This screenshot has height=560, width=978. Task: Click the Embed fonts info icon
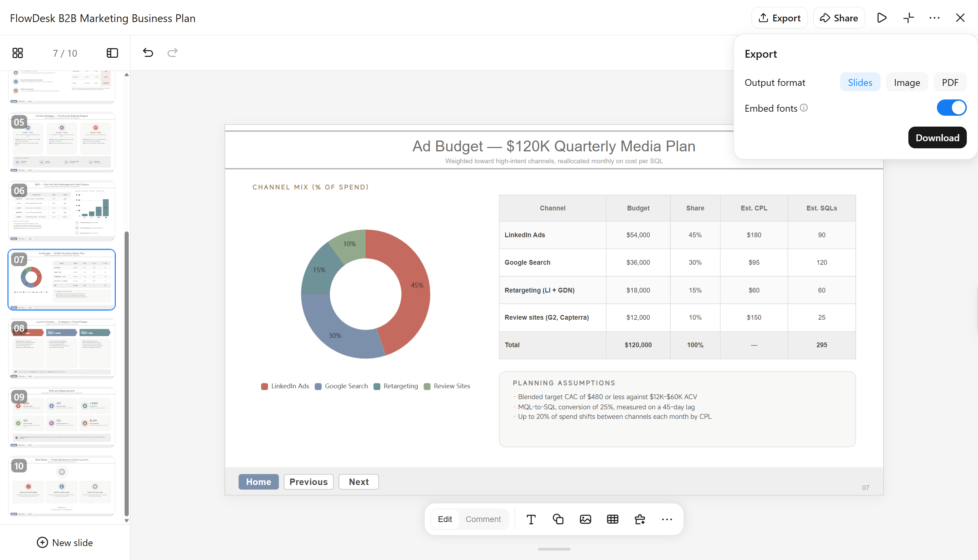(804, 108)
